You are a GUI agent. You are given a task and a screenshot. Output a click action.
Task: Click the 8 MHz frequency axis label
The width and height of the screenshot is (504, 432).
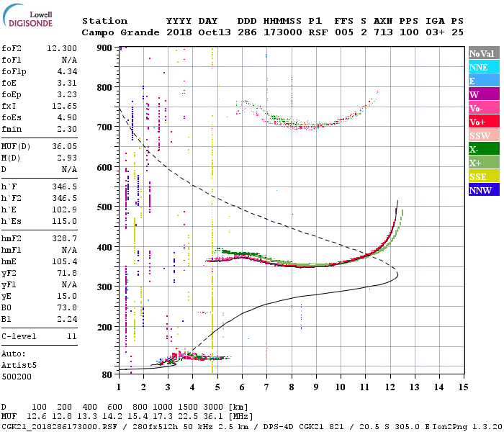(292, 387)
